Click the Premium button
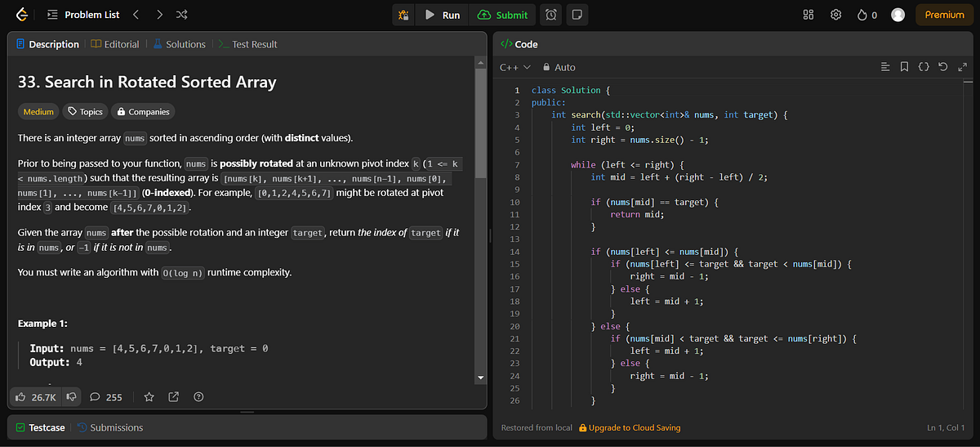The image size is (980, 447). point(944,15)
